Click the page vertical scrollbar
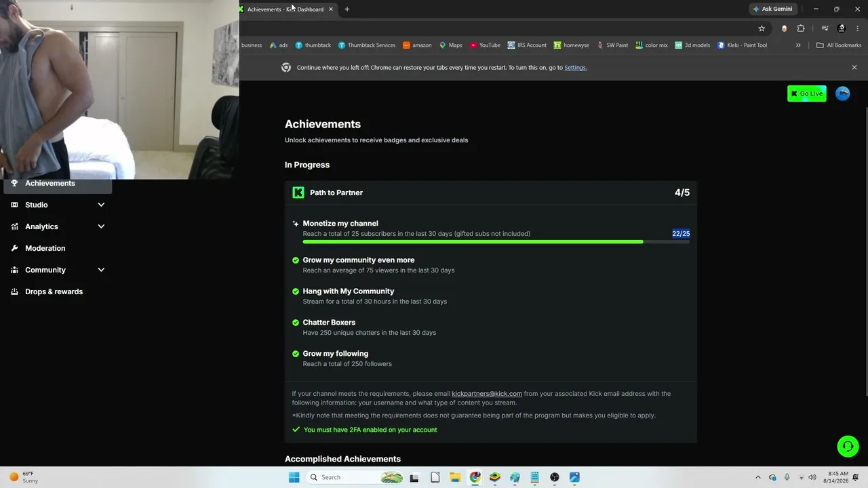The width and height of the screenshot is (868, 488). (865, 252)
